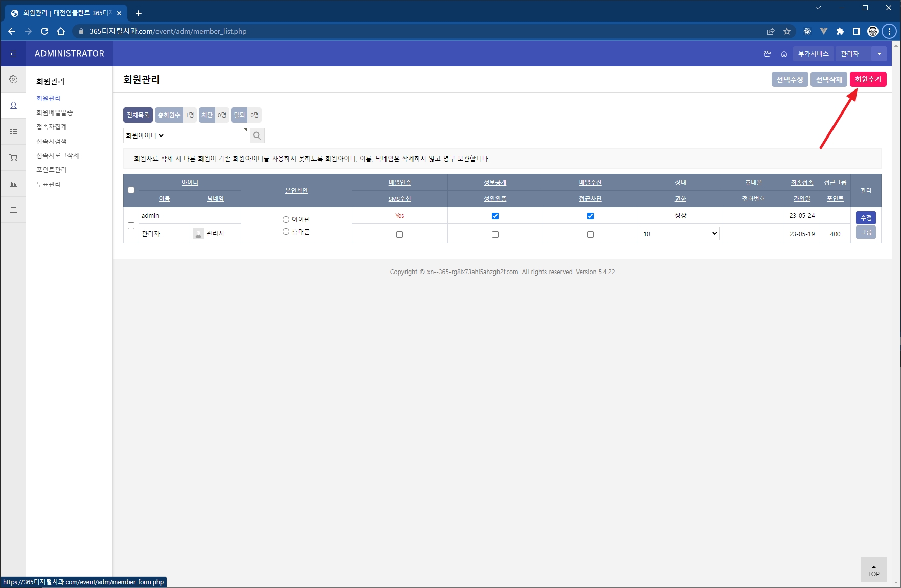This screenshot has height=588, width=901.
Task: Open the mail envelope icon in sidebar
Action: 13,210
